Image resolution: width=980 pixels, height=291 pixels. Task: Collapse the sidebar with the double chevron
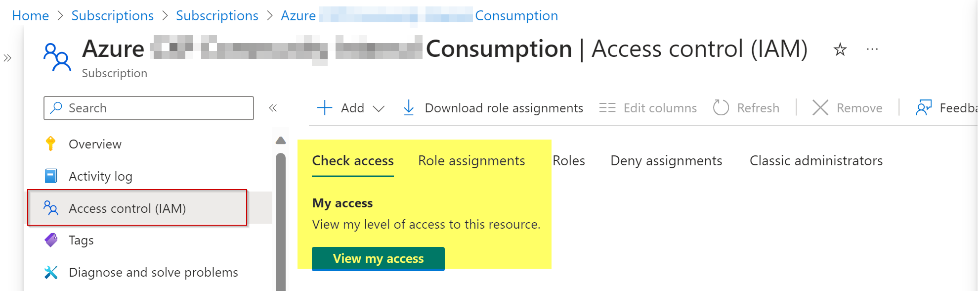click(x=274, y=107)
